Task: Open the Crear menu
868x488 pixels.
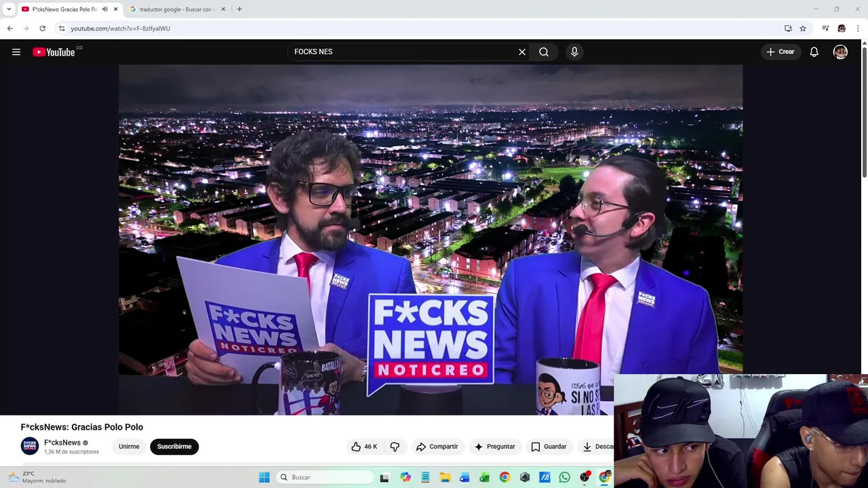Action: 780,52
